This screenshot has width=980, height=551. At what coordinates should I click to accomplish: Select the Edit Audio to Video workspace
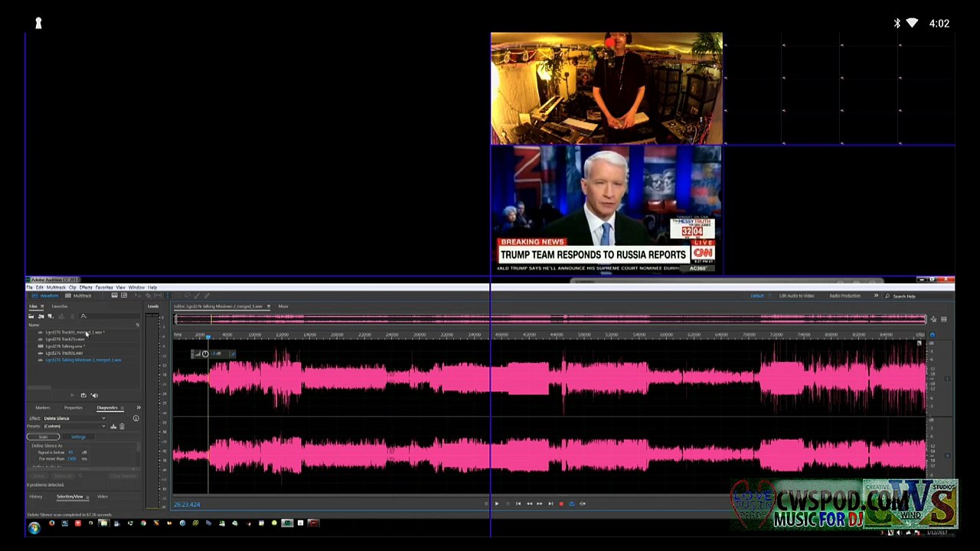pos(796,296)
